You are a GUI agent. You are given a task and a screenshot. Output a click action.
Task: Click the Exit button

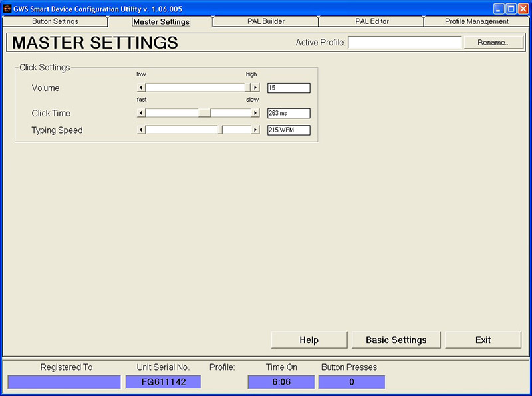pos(483,340)
